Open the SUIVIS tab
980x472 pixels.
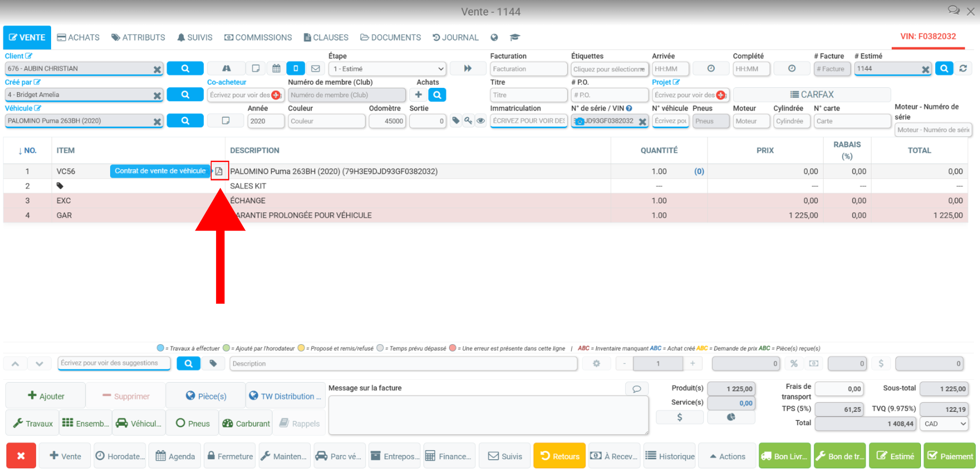tap(195, 38)
